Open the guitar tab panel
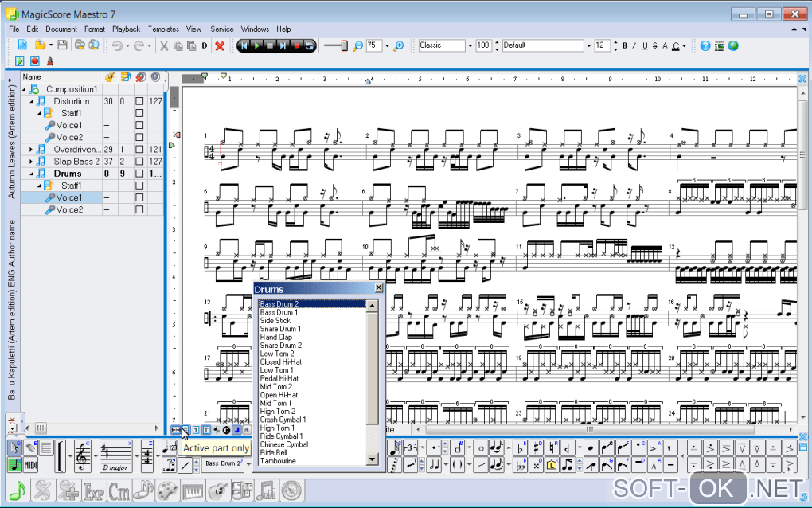The height and width of the screenshot is (508, 812). 218,490
